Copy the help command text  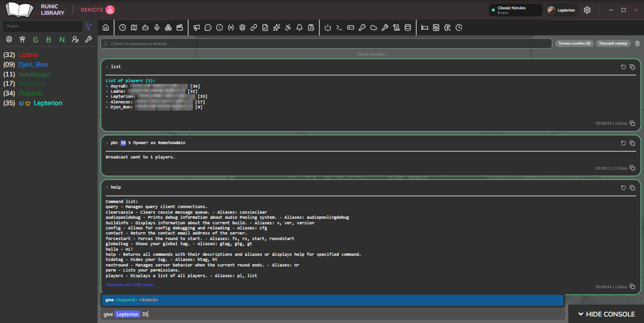[632, 188]
